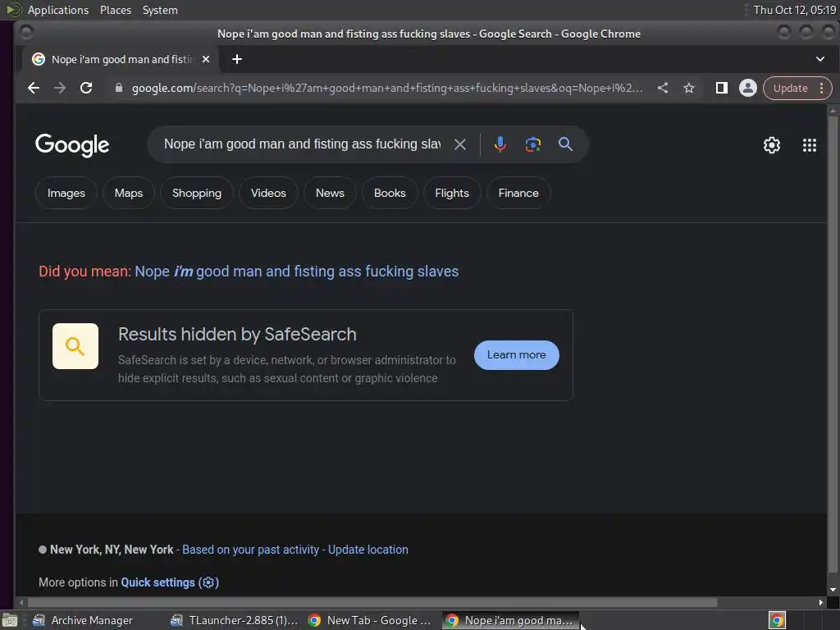
Task: Open the Google apps grid
Action: click(810, 145)
